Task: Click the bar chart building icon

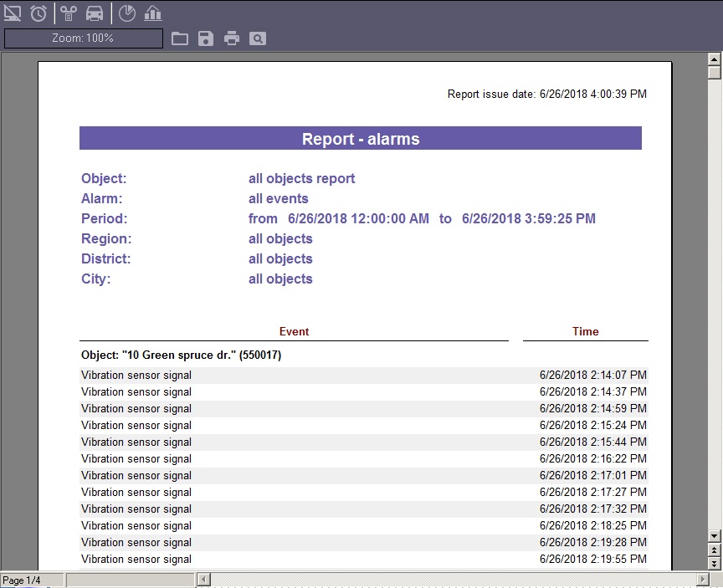Action: [152, 13]
